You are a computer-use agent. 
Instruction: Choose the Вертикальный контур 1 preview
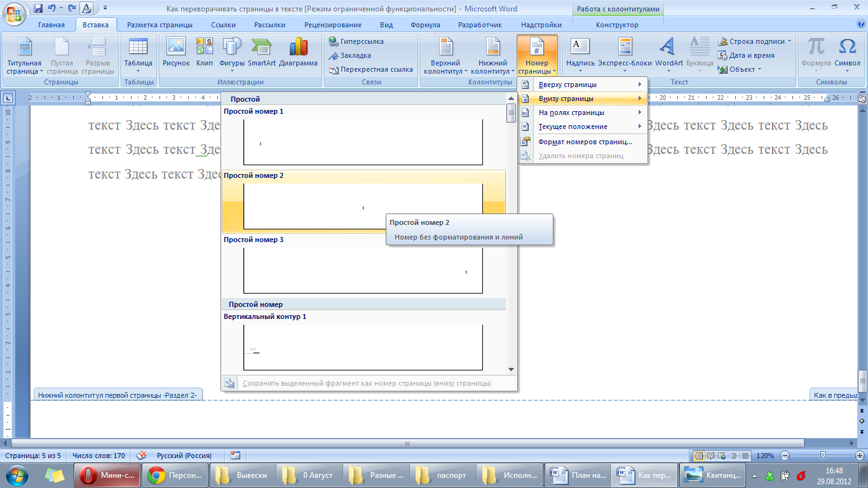[363, 348]
